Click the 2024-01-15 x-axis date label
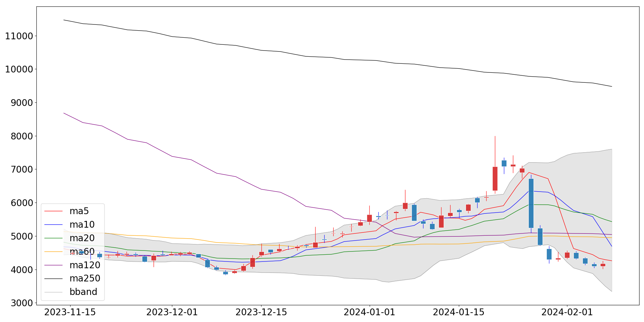This screenshot has width=644, height=322. [x=459, y=312]
